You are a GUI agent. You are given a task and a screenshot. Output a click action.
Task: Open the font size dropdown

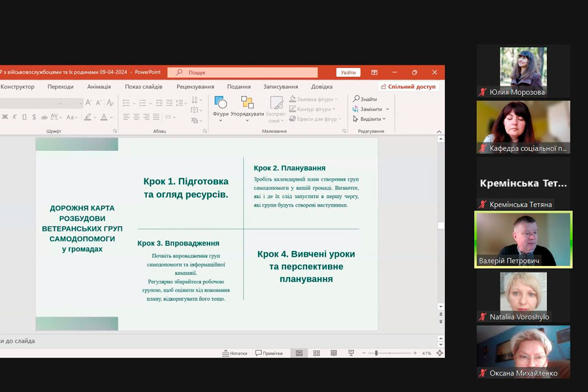(80, 103)
